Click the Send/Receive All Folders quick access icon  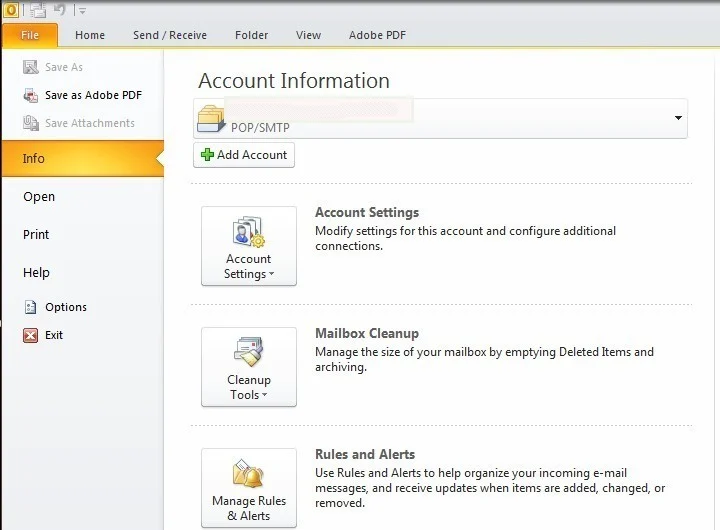click(x=38, y=10)
